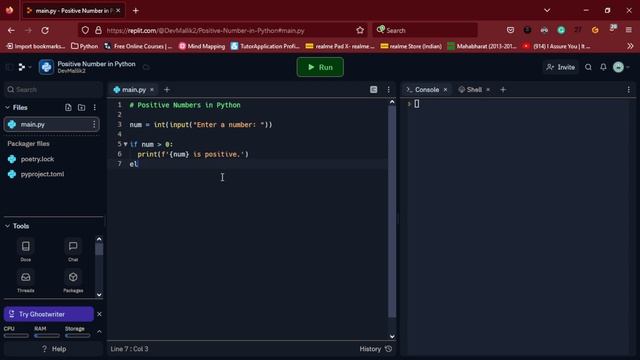The width and height of the screenshot is (640, 360).
Task: Run the Python program
Action: (x=320, y=67)
